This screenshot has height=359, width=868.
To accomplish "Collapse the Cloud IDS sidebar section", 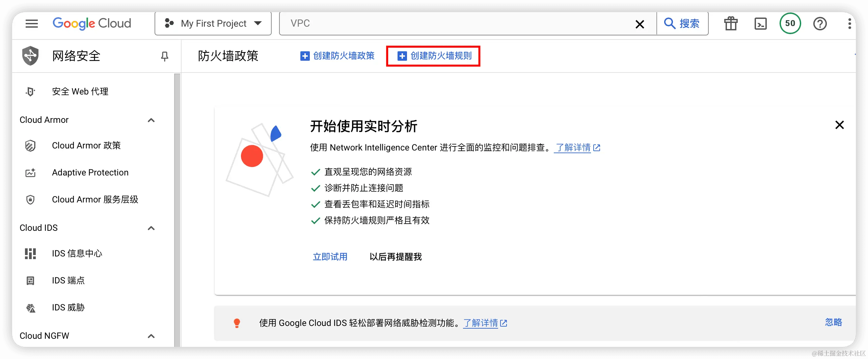I will [151, 228].
